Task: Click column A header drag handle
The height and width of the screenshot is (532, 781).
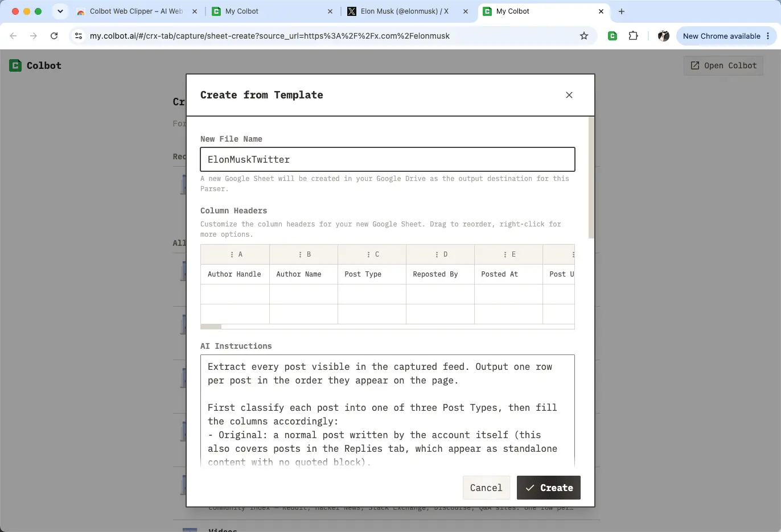Action: [232, 254]
